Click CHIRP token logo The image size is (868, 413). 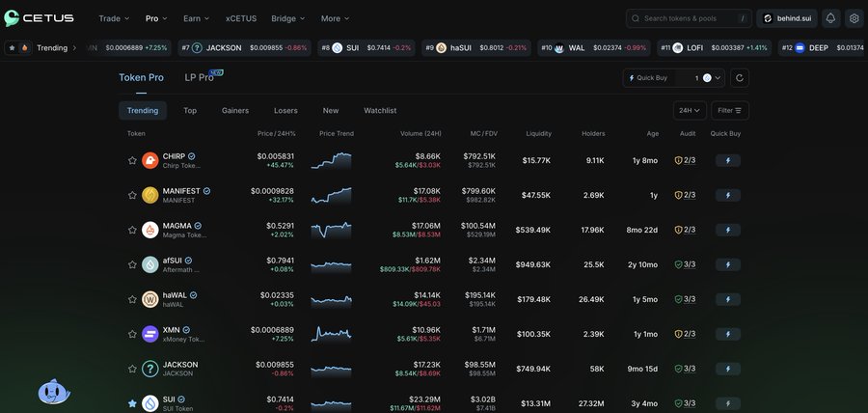click(150, 160)
